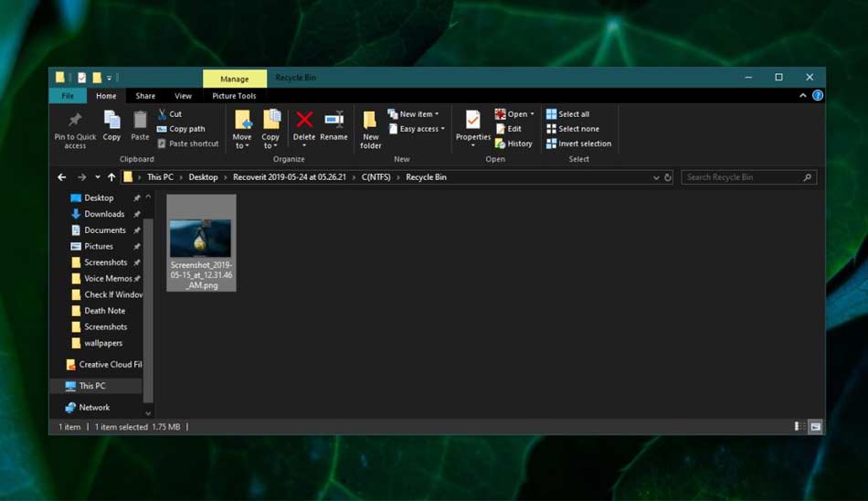Open Explorer help icon
Viewport: 868px width, 501px height.
[817, 95]
